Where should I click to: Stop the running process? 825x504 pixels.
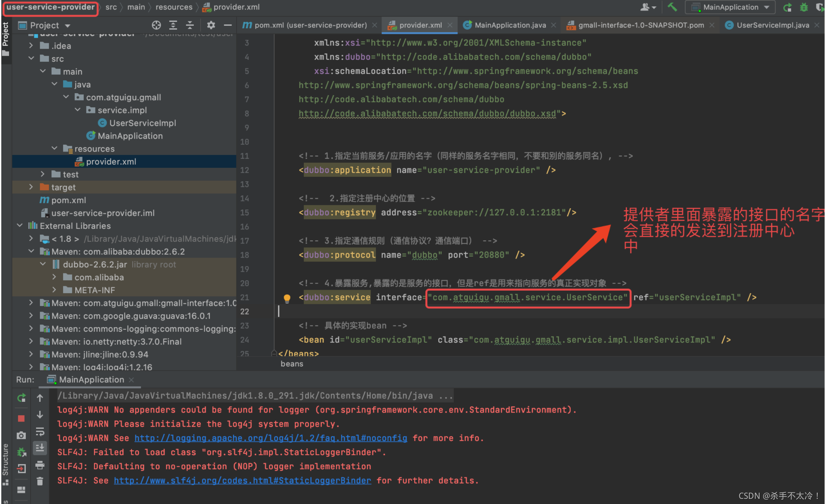tap(21, 418)
